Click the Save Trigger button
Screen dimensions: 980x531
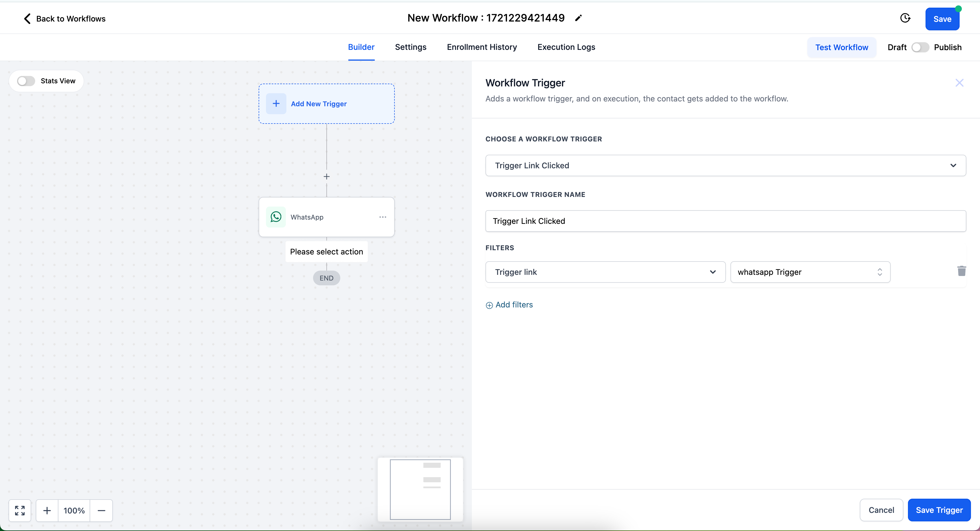[939, 510]
